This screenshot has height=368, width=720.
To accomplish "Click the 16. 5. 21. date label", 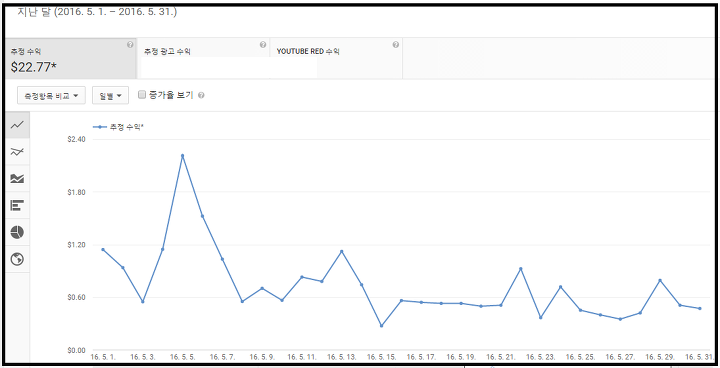I will (501, 357).
